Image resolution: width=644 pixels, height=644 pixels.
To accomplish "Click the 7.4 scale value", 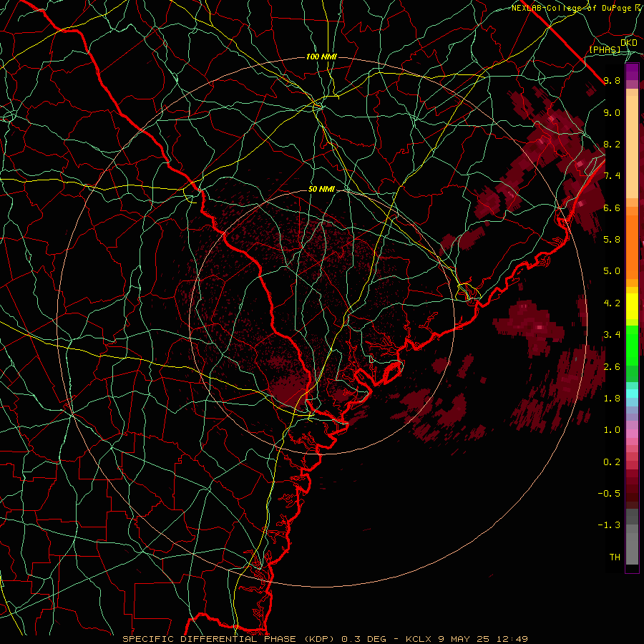I will point(612,176).
